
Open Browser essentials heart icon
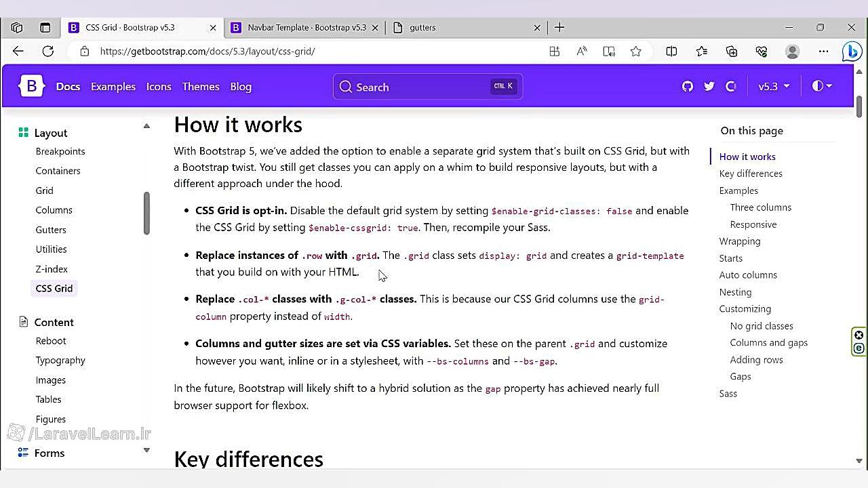pos(762,51)
